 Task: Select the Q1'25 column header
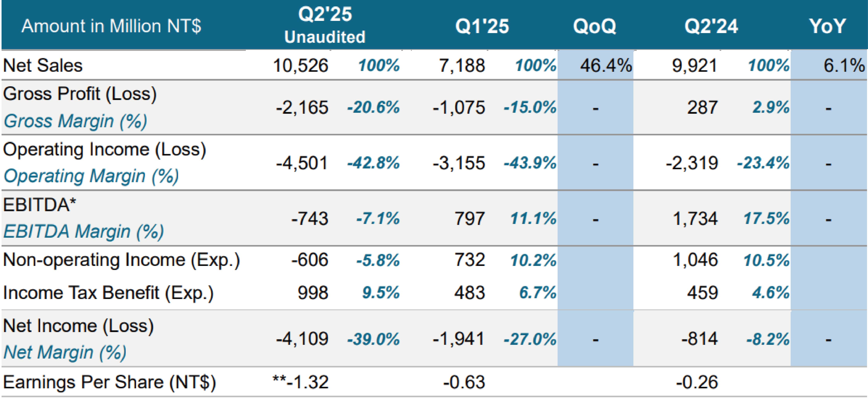coord(482,26)
